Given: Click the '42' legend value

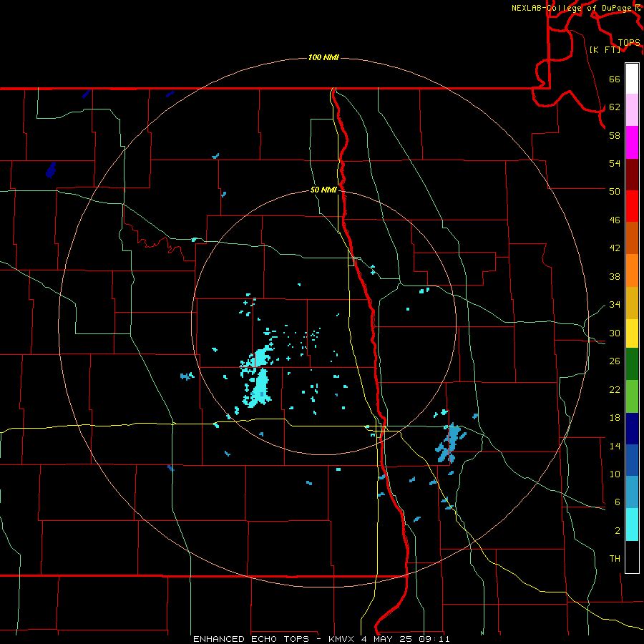Looking at the screenshot, I should [x=615, y=248].
